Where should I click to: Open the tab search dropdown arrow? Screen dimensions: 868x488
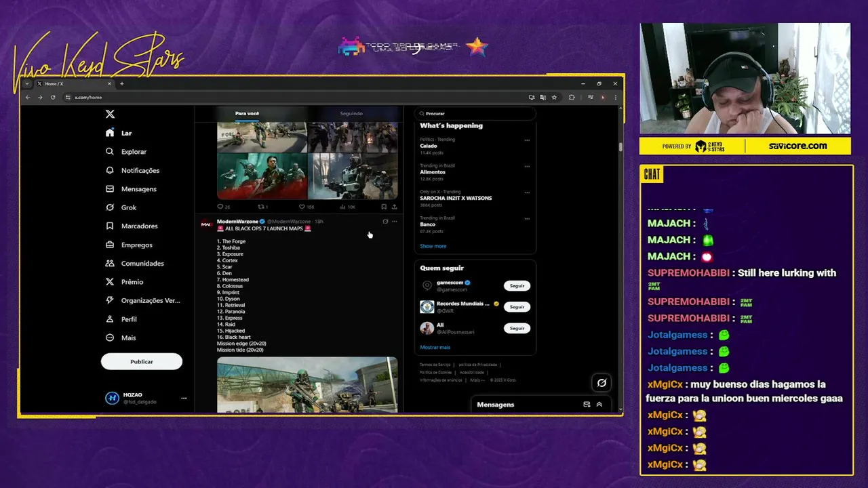click(27, 83)
